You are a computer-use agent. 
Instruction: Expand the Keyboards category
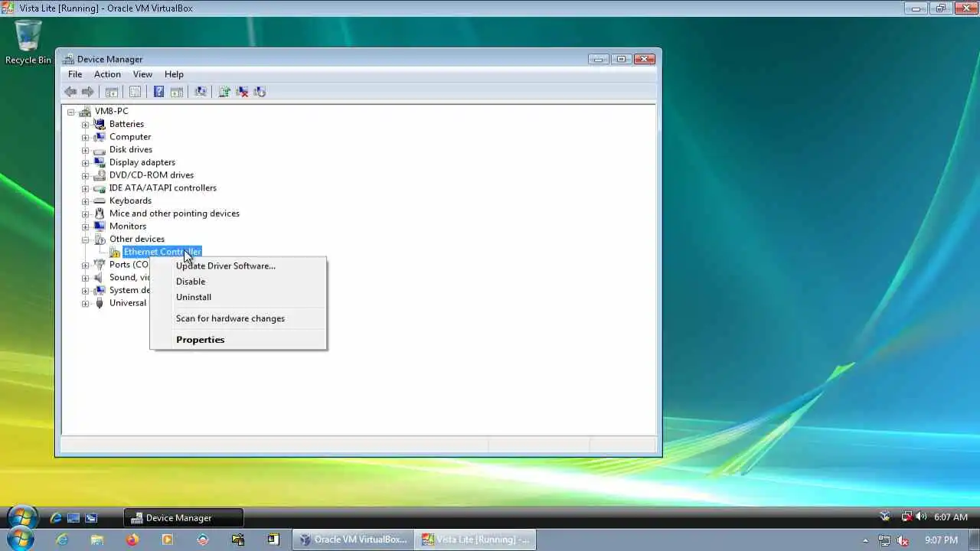pos(85,201)
